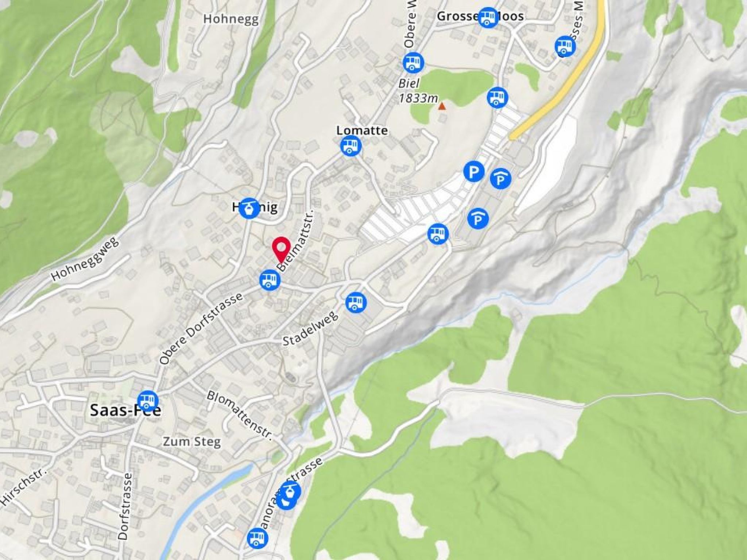
Task: Click the lower covered parking garage icon
Action: (x=478, y=219)
